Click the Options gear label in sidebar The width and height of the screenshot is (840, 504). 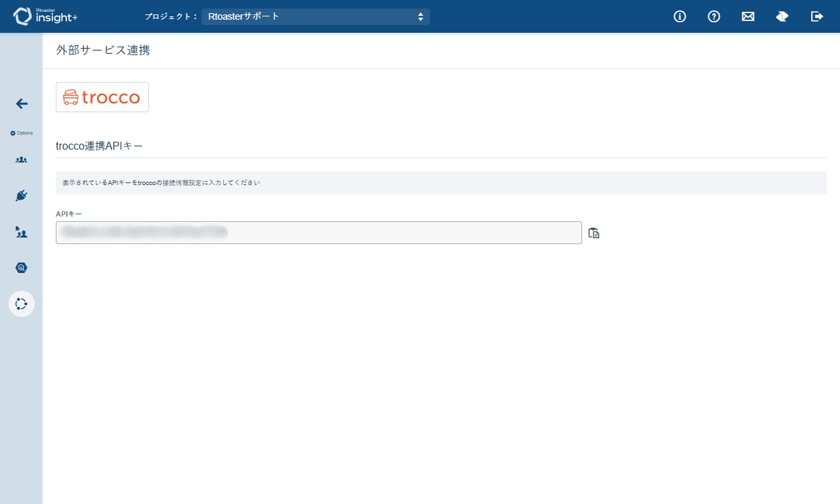[22, 133]
